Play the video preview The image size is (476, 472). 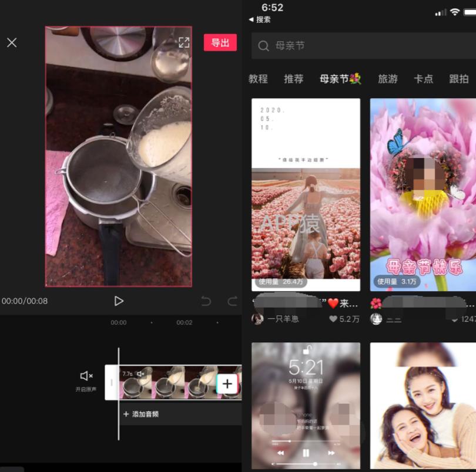119,301
